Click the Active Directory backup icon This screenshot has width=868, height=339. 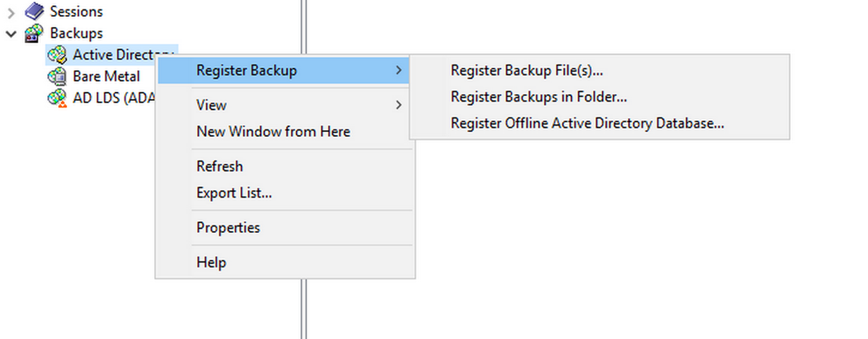click(x=57, y=55)
